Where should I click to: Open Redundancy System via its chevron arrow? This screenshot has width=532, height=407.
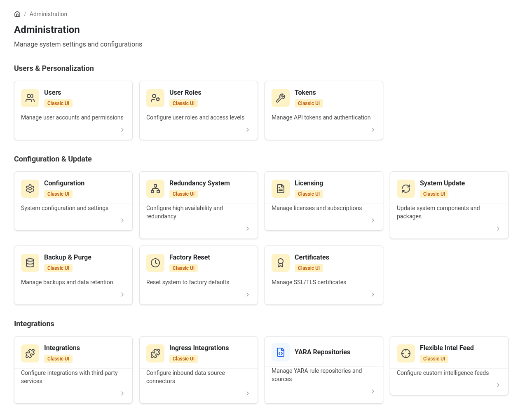248,229
